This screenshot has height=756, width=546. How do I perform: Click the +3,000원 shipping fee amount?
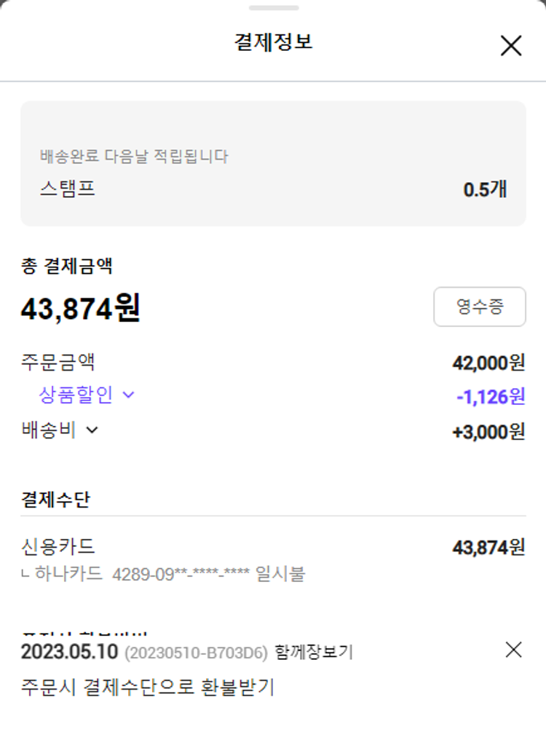pyautogui.click(x=488, y=432)
